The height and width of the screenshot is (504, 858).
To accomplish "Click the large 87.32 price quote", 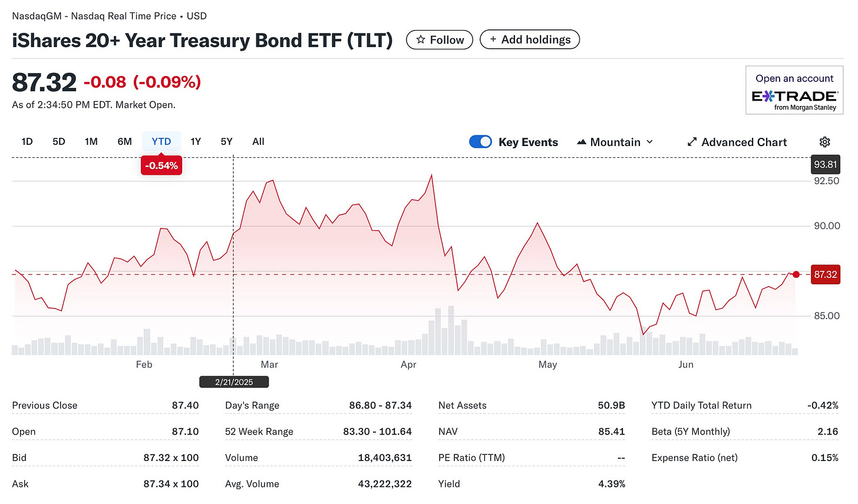I will pos(44,82).
